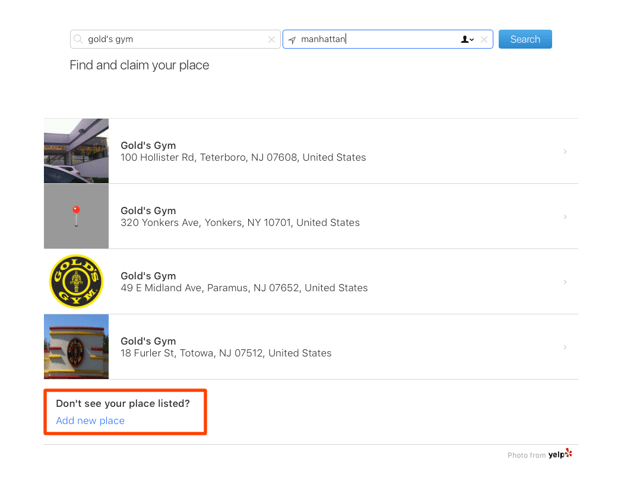Image resolution: width=640 pixels, height=481 pixels.
Task: Clear the "gold's gym" search text
Action: [x=271, y=40]
